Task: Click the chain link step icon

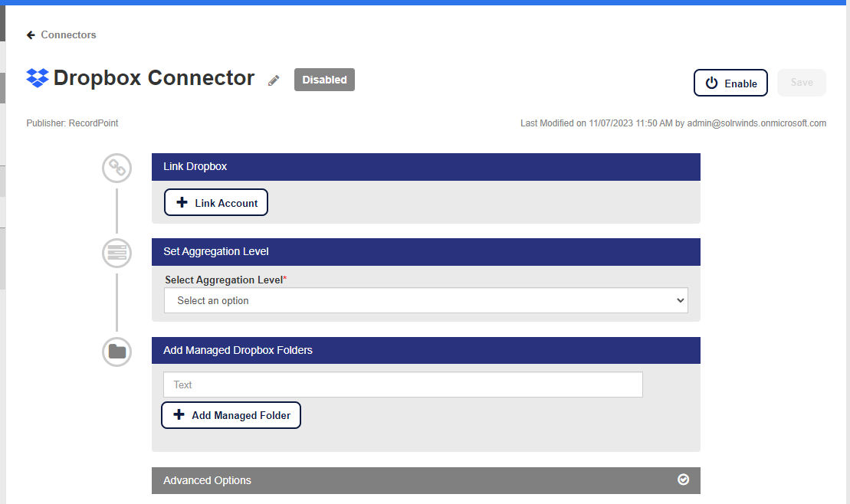Action: pyautogui.click(x=117, y=168)
